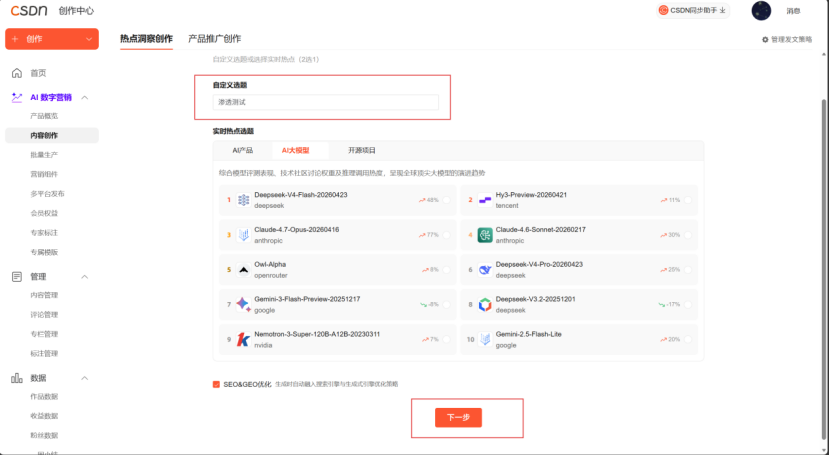Click the Deepseek-V3.2 hexagon logo

[x=485, y=305]
